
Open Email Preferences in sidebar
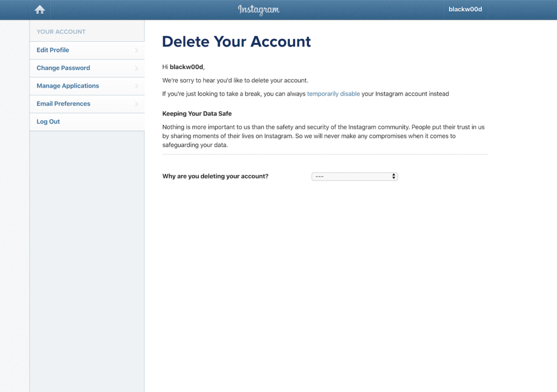coord(87,104)
